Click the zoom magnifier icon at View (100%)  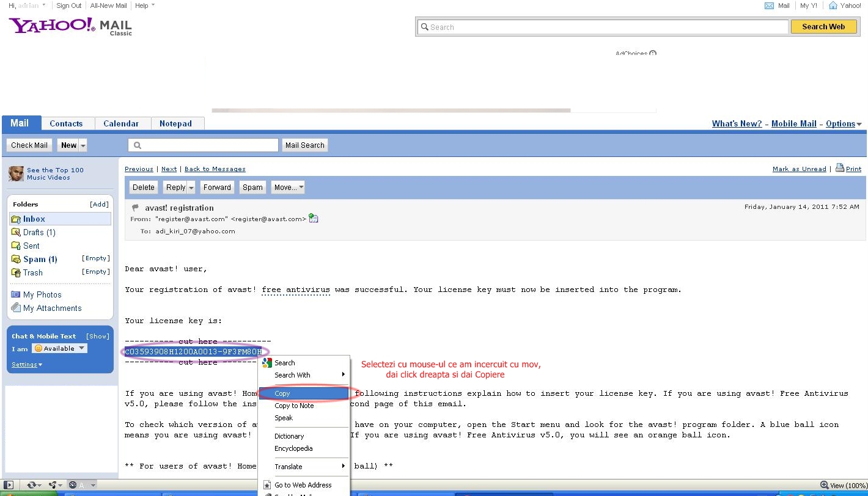pos(824,485)
